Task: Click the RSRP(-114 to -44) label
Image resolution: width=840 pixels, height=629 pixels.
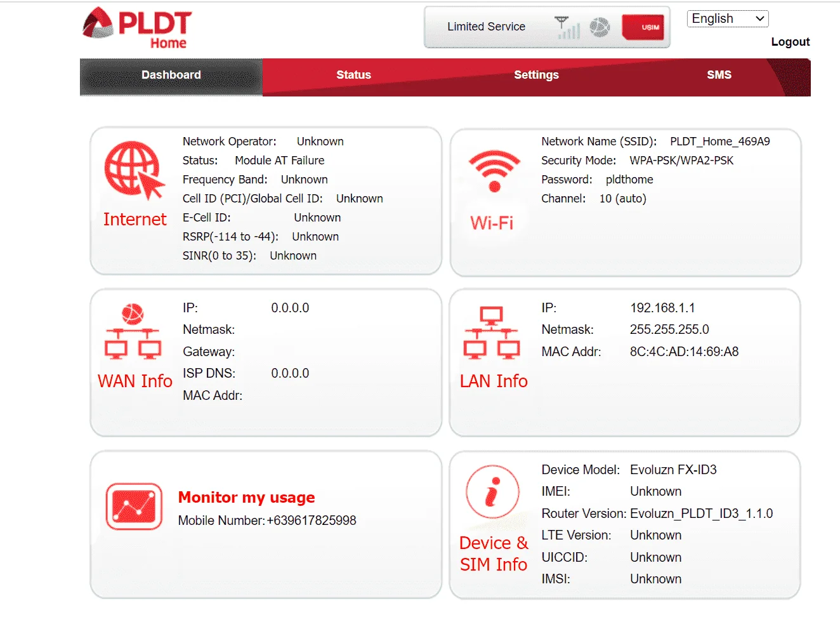Action: coord(230,237)
